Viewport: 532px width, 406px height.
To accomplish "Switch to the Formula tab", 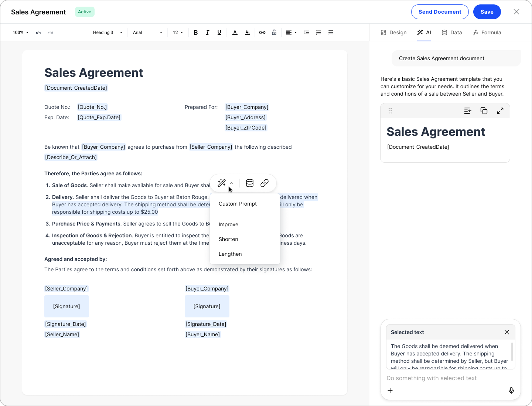I will [x=487, y=32].
